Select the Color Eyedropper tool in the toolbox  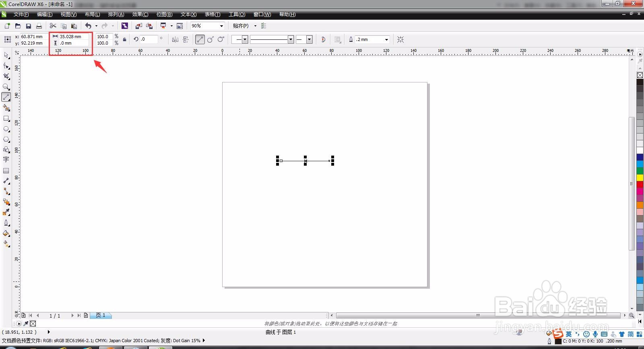[x=6, y=212]
